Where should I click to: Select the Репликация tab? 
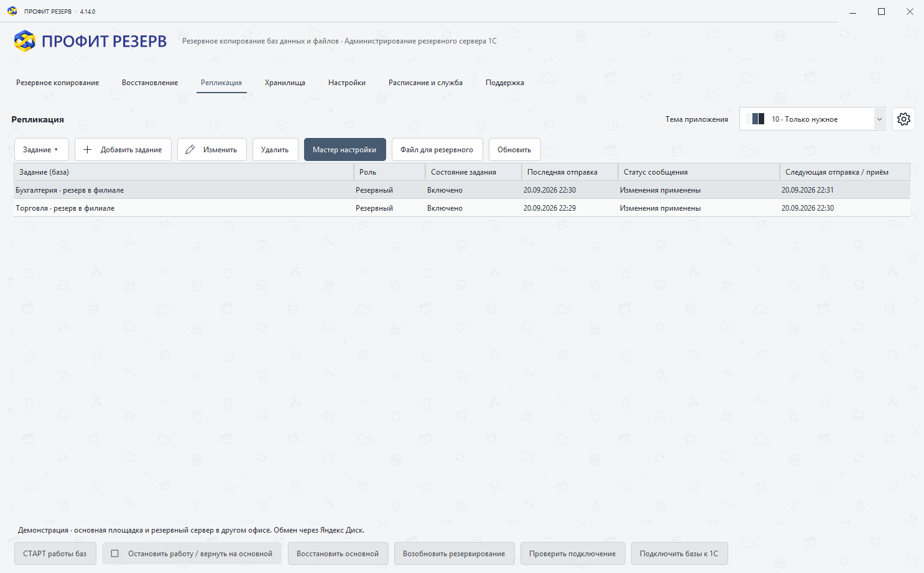coord(221,83)
